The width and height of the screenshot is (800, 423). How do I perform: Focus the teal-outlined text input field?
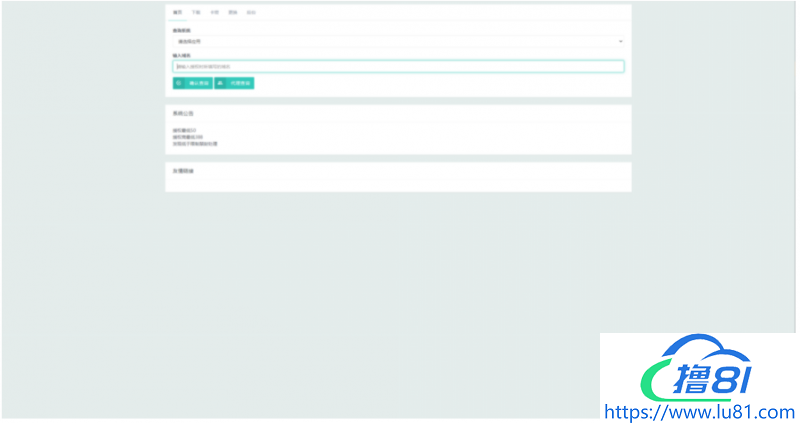(x=397, y=67)
